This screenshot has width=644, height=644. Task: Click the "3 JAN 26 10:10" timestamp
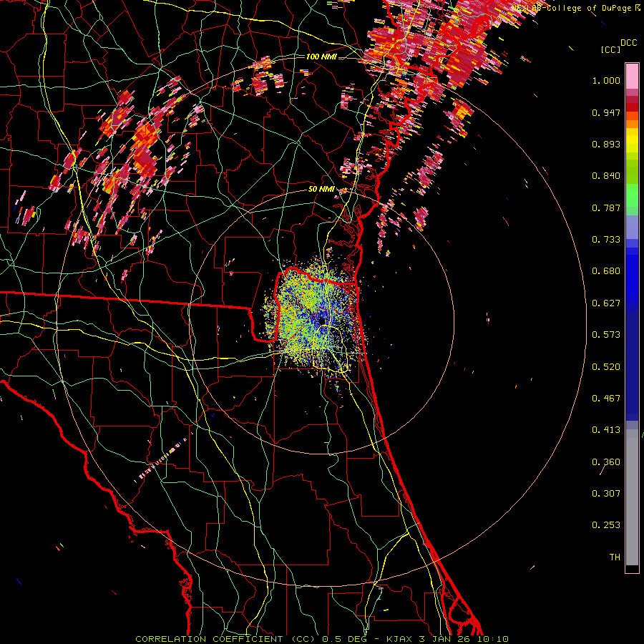464,639
